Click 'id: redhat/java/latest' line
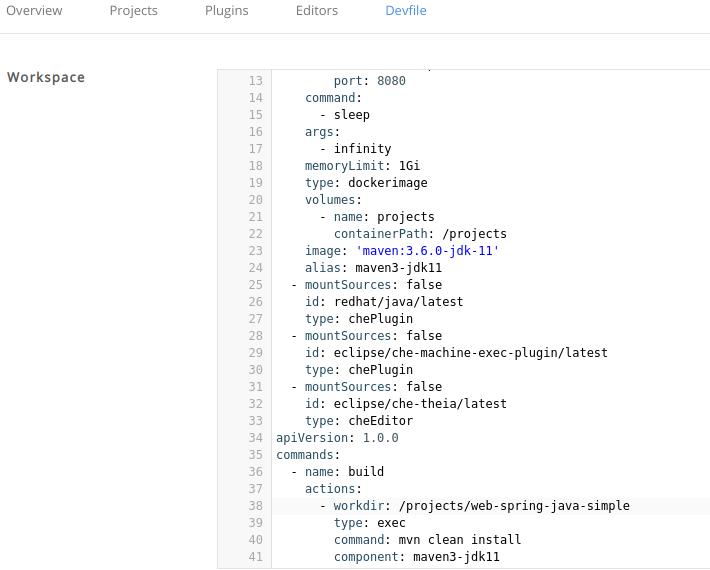The image size is (710, 570). coord(384,302)
